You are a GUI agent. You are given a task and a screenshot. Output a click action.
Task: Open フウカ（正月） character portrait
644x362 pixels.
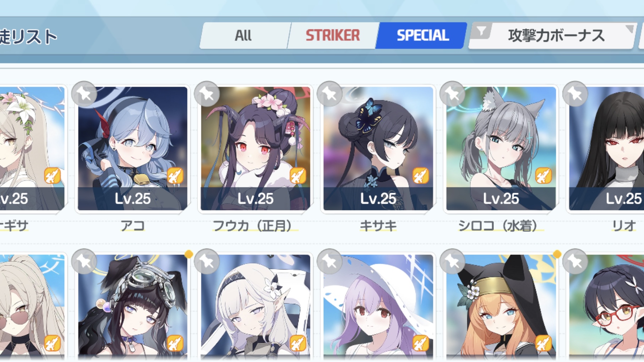click(255, 148)
